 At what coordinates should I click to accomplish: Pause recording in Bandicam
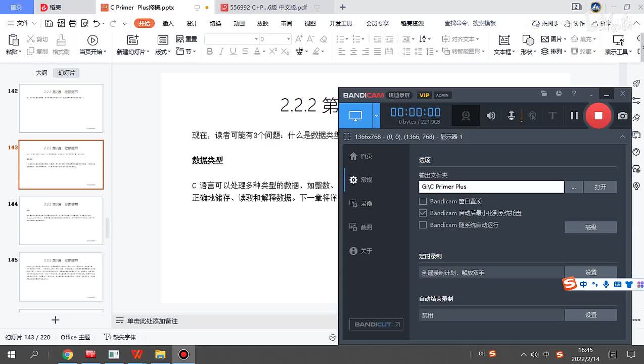[574, 116]
